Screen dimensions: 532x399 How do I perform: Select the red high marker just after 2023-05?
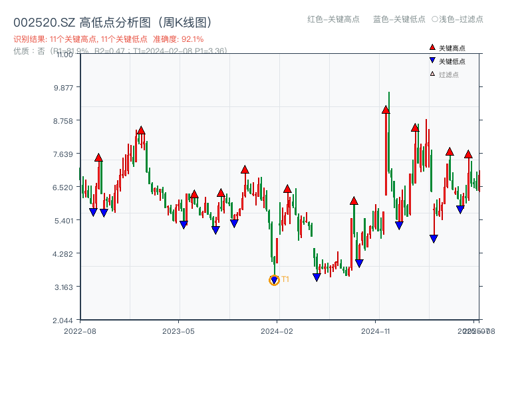pos(194,194)
